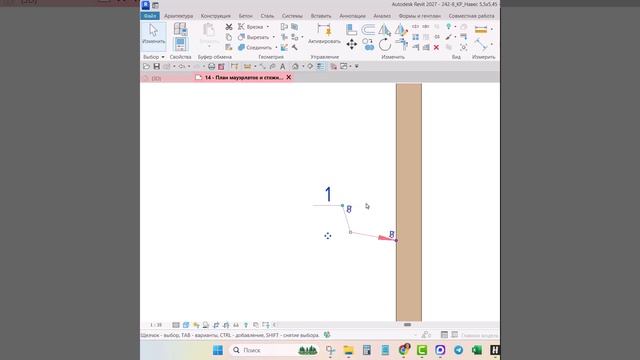640x360 pixels.
Task: Click the Properties palette icon in Свойства panel
Action: 180,44
